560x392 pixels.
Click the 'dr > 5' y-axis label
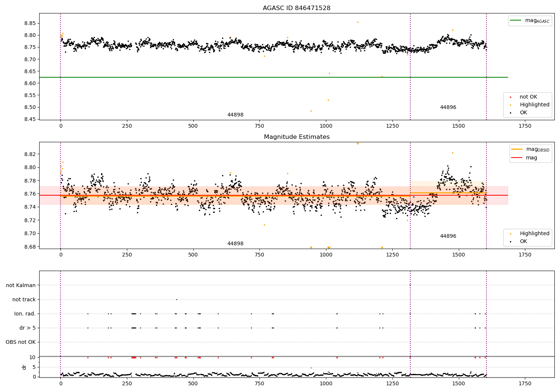click(x=28, y=328)
